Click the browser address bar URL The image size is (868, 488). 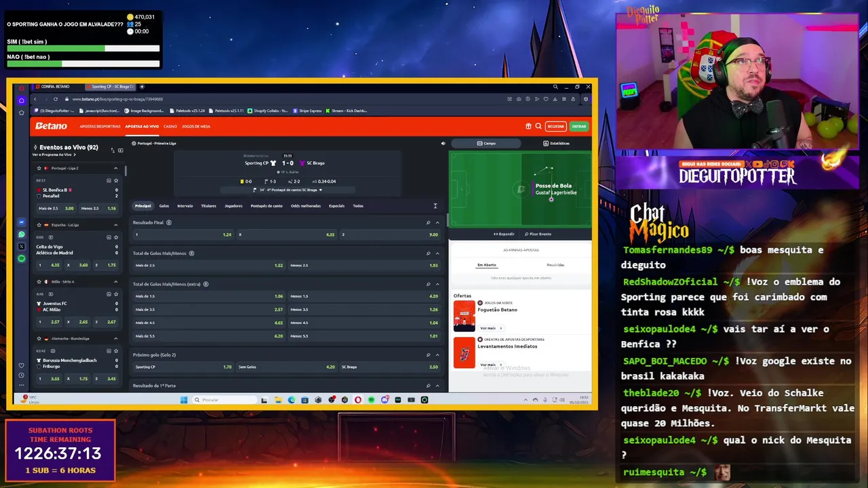point(117,99)
